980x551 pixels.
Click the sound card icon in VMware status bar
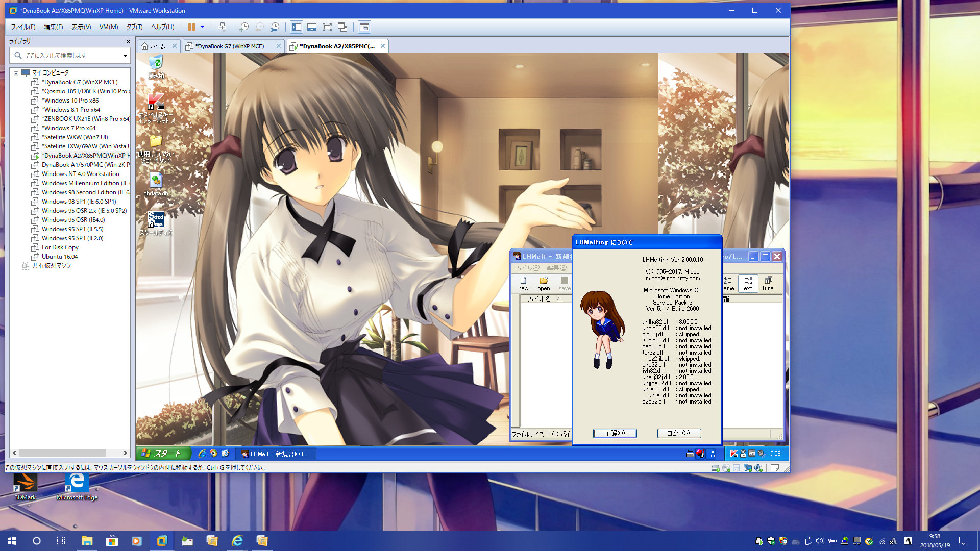[758, 468]
